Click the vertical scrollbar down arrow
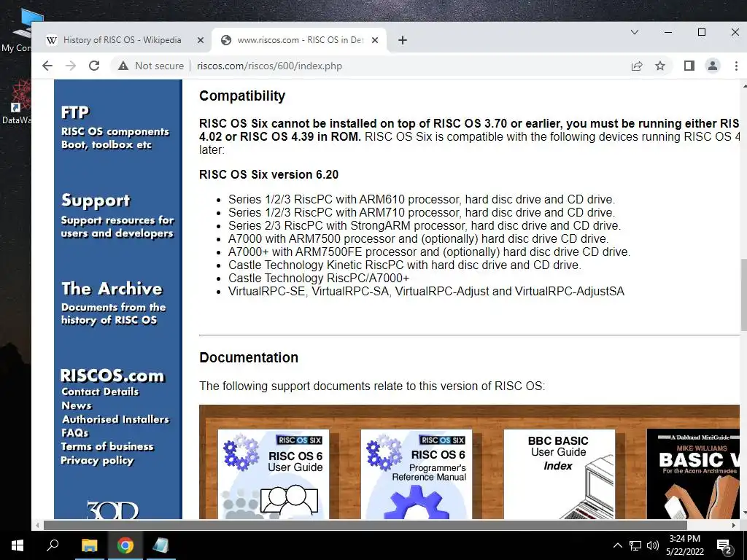 tap(743, 513)
